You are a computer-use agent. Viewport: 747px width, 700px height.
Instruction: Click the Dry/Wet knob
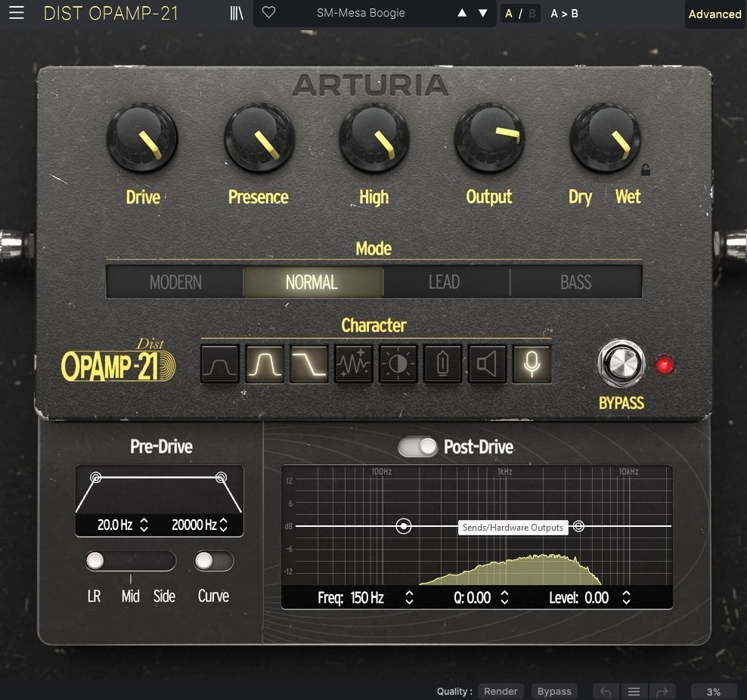tap(605, 138)
